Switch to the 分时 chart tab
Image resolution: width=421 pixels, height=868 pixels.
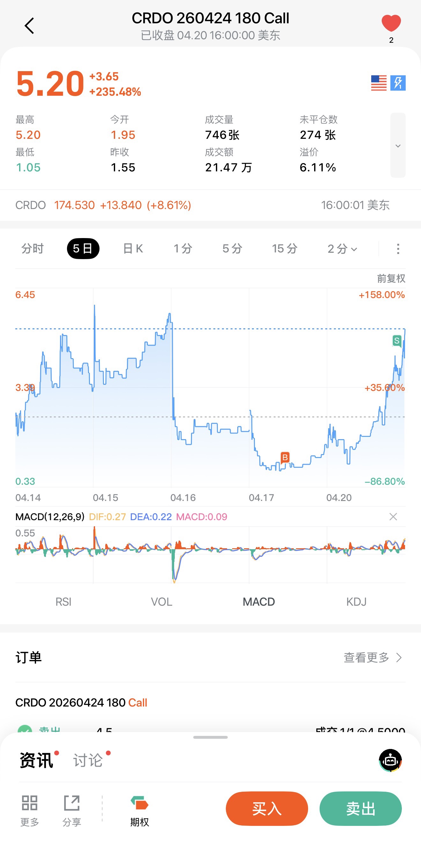32,249
